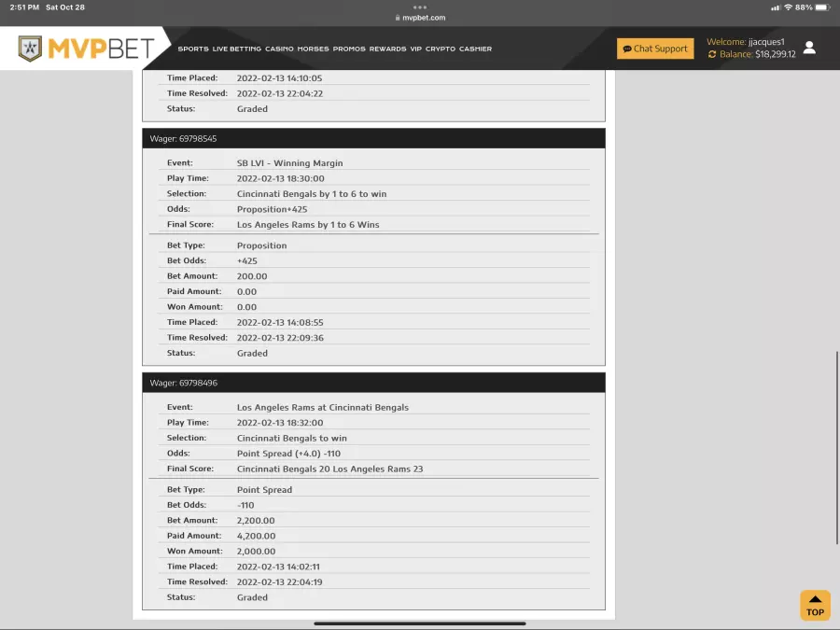Image resolution: width=840 pixels, height=630 pixels.
Task: Click Time Placed 2022-02-13 14:10:05
Action: 280,78
